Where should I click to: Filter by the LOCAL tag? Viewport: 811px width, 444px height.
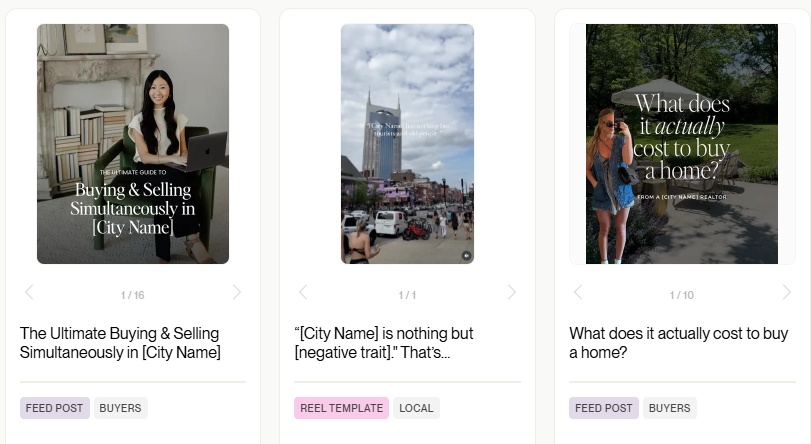pos(416,408)
